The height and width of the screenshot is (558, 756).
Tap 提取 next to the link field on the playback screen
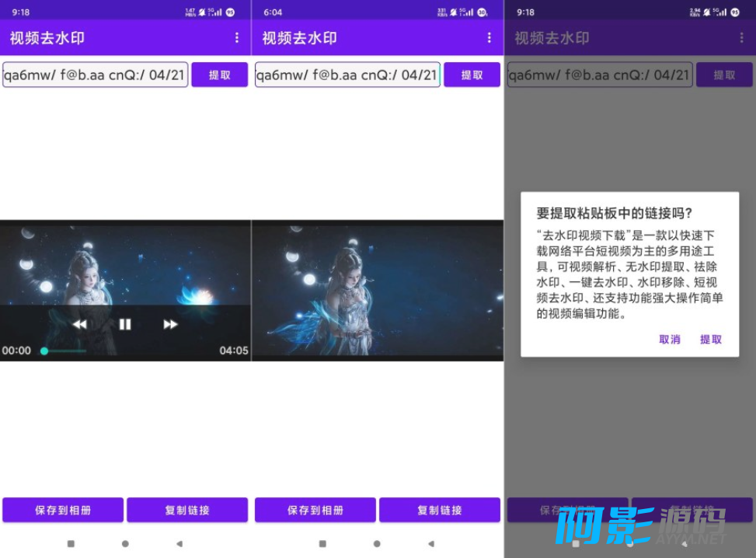point(219,75)
